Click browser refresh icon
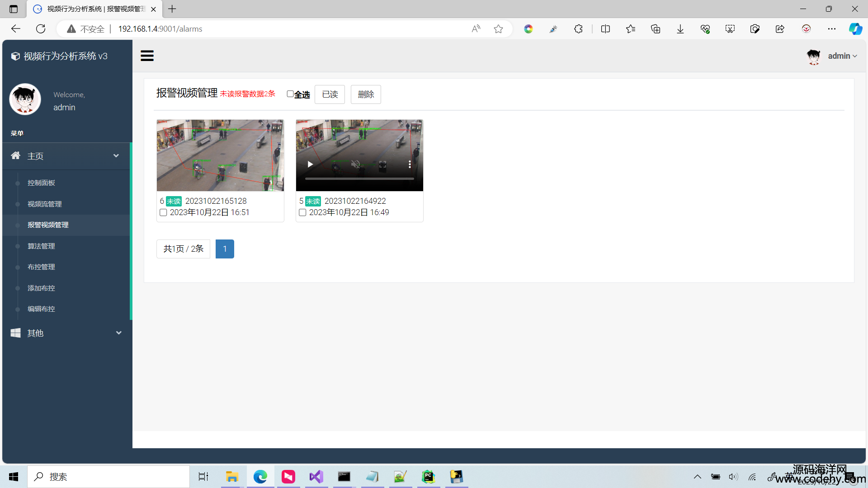This screenshot has height=488, width=868. tap(41, 29)
